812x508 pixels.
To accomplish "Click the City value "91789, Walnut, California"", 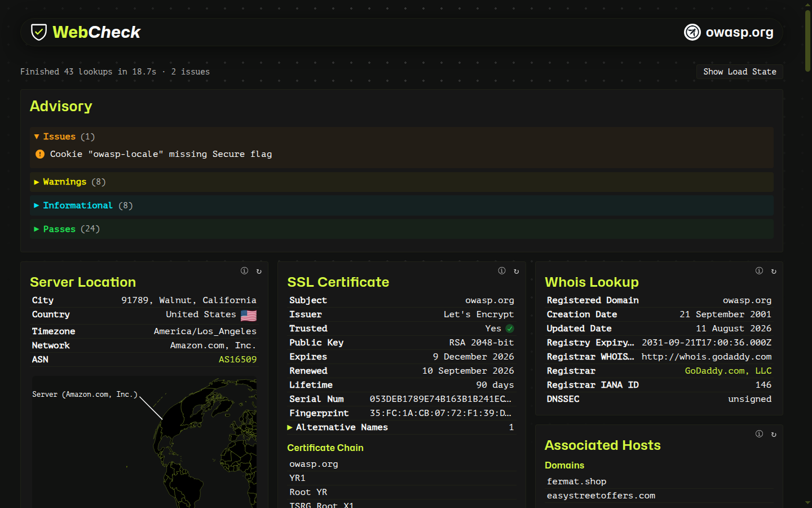I will (x=189, y=300).
